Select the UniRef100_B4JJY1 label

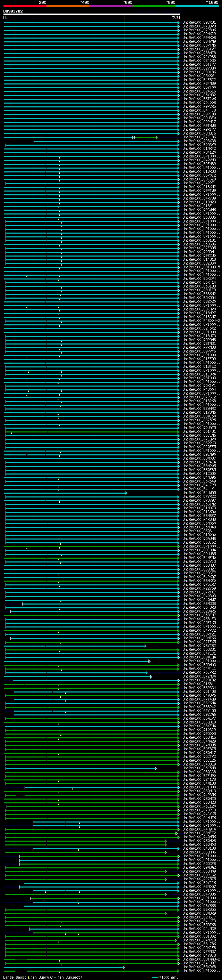pyautogui.click(x=199, y=489)
